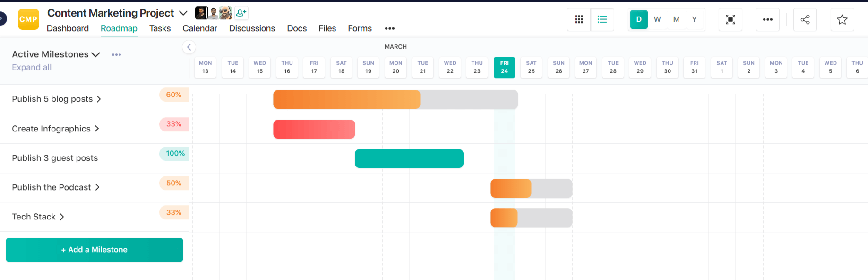868x280 pixels.
Task: Star the project as favorite
Action: (x=842, y=19)
